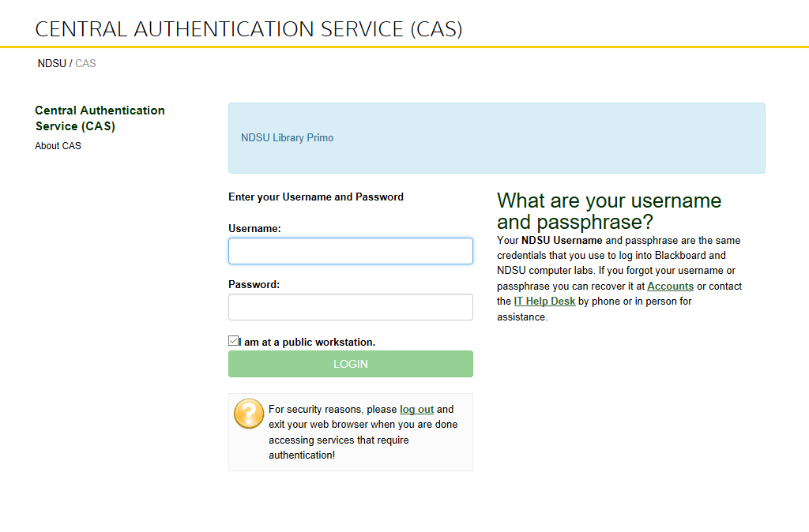Click the 'Username:' field label
The width and height of the screenshot is (809, 532).
click(x=254, y=228)
